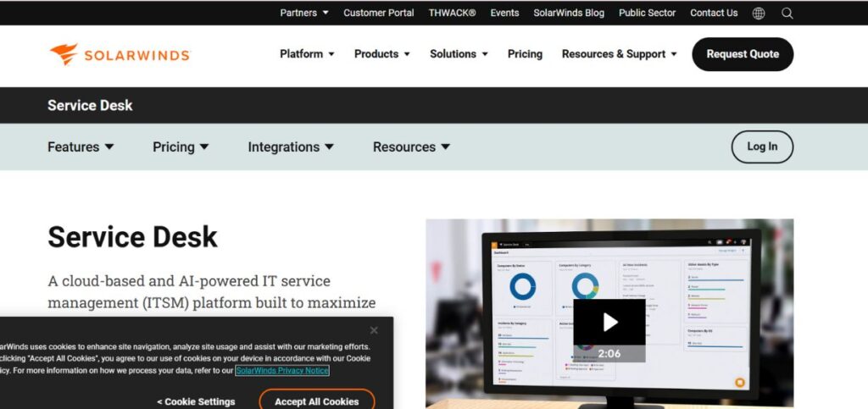Click the Service Desk dark bar title
The height and width of the screenshot is (409, 868).
pos(90,106)
